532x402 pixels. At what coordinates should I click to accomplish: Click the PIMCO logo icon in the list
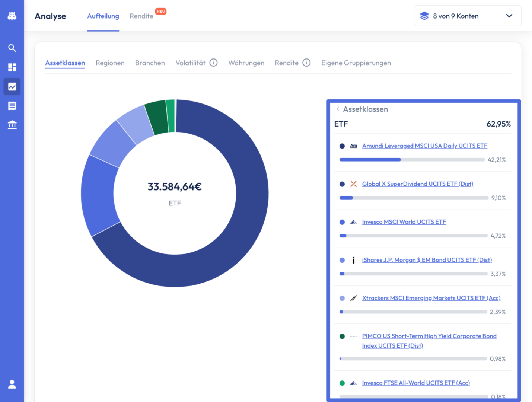(353, 336)
